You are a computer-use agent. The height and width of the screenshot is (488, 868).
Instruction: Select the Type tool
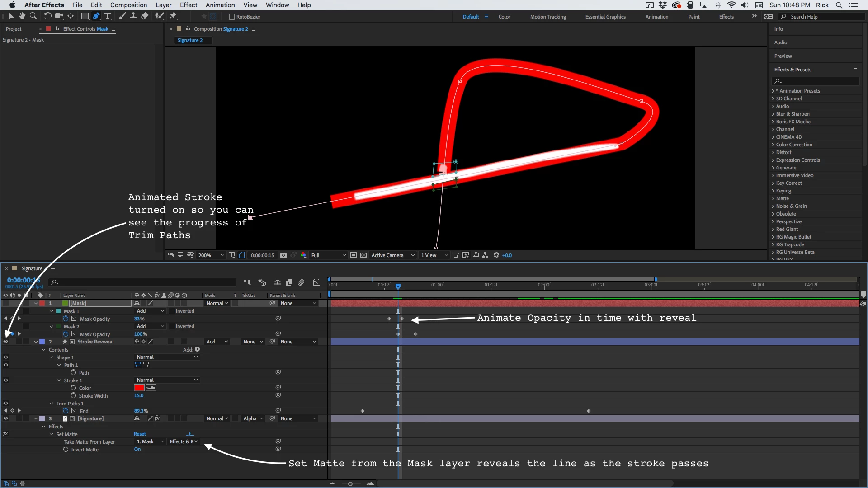[108, 16]
